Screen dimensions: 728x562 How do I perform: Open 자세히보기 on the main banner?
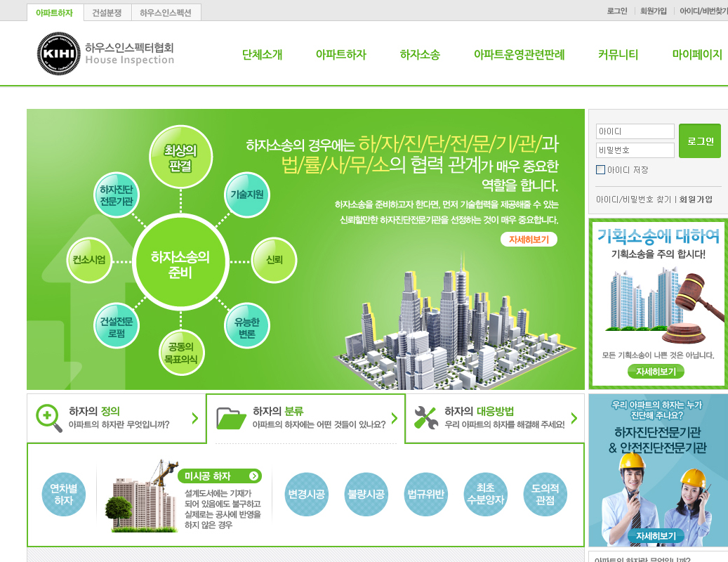(x=529, y=240)
